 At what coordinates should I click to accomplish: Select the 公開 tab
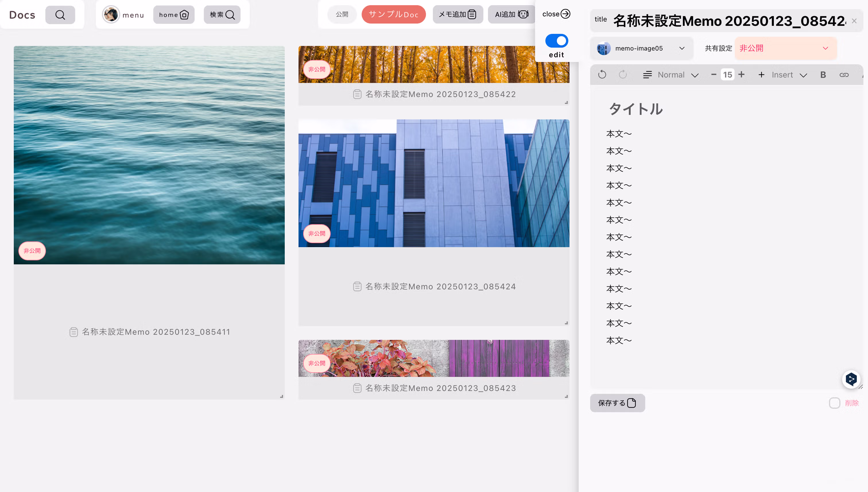tap(342, 15)
